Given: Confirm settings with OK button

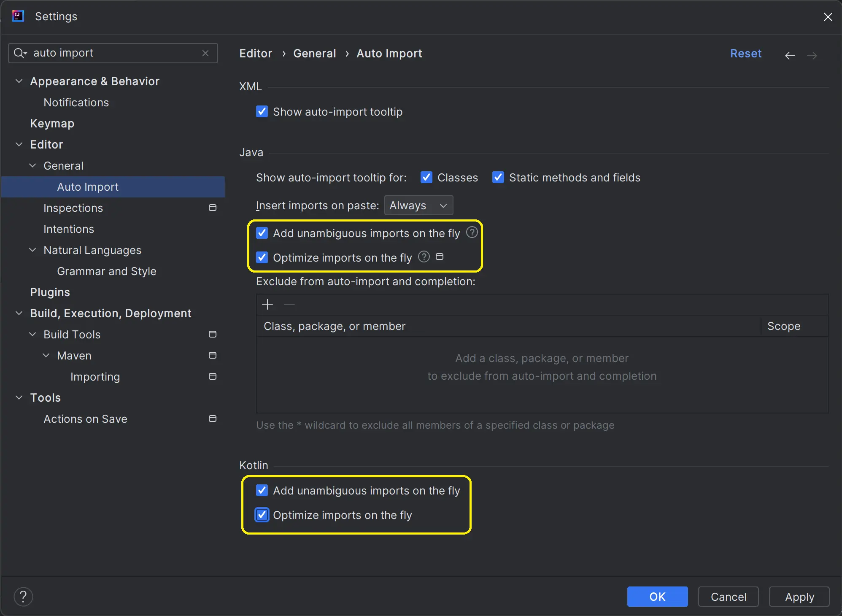Looking at the screenshot, I should point(657,597).
